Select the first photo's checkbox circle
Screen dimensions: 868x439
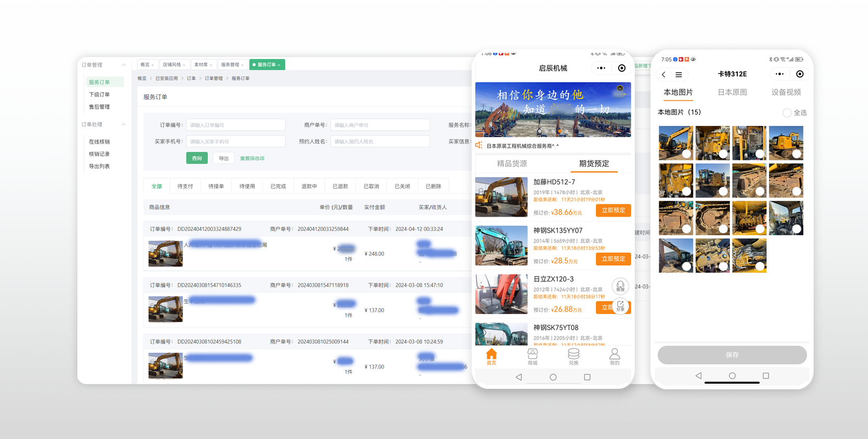tap(686, 154)
